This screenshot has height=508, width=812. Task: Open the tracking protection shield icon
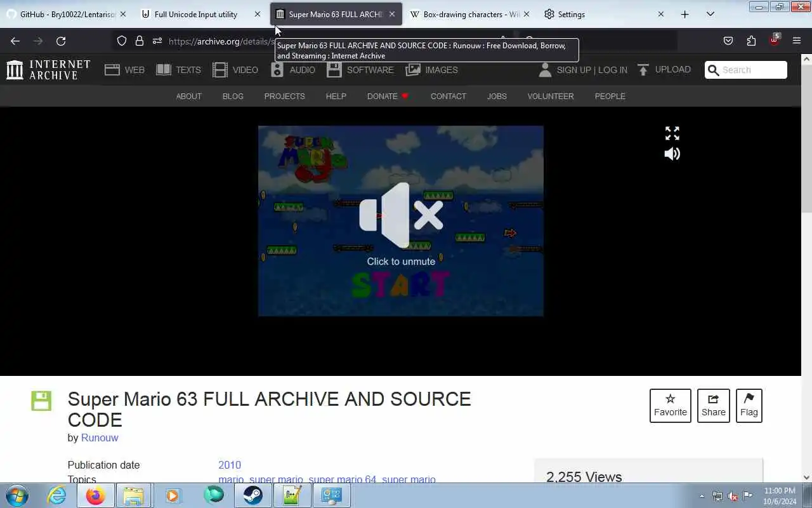click(x=122, y=41)
